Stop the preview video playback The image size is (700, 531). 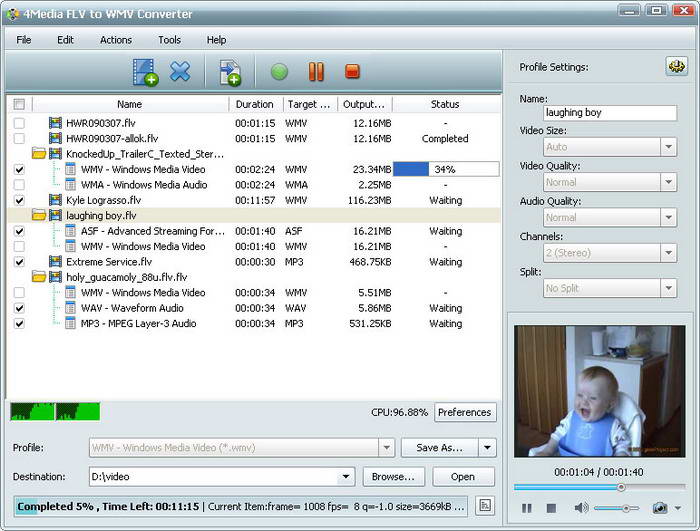[x=551, y=508]
